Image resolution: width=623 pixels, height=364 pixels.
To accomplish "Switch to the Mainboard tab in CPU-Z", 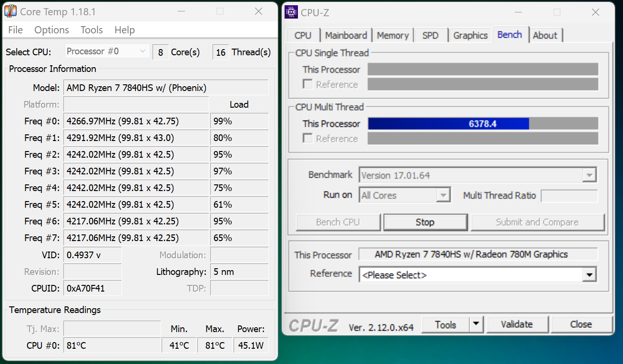I will [346, 36].
